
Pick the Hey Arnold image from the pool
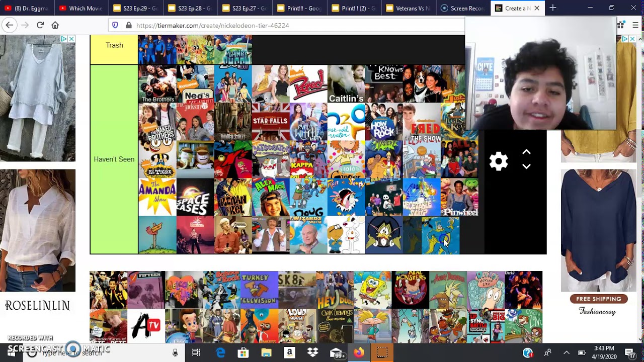click(x=372, y=326)
